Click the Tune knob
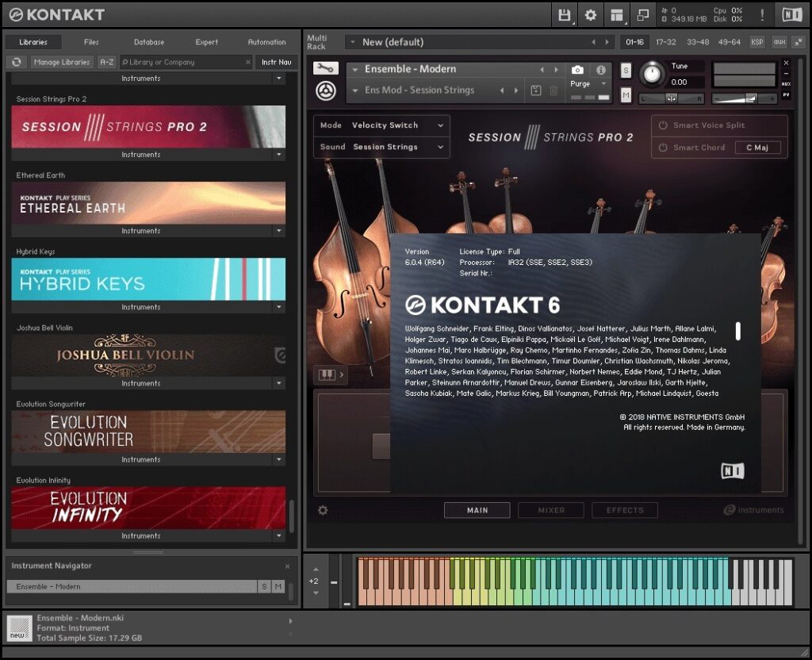This screenshot has width=812, height=660. (652, 74)
